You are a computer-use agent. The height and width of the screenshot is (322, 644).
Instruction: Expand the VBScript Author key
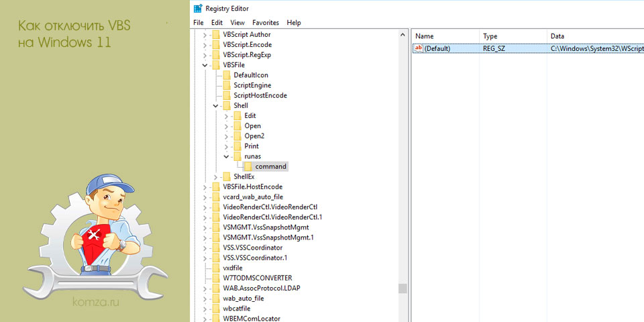(205, 35)
